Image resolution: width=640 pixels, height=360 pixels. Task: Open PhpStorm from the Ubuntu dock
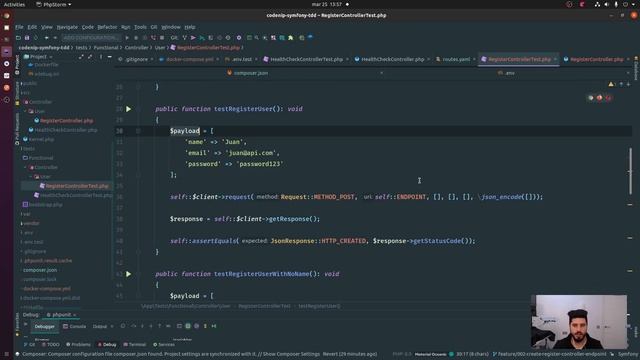pyautogui.click(x=7, y=52)
